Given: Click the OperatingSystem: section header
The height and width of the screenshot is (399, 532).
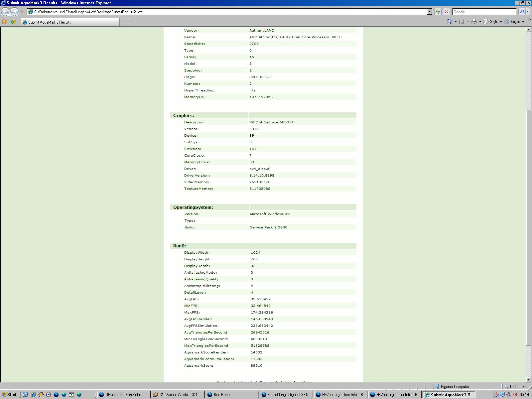Looking at the screenshot, I should coord(193,207).
